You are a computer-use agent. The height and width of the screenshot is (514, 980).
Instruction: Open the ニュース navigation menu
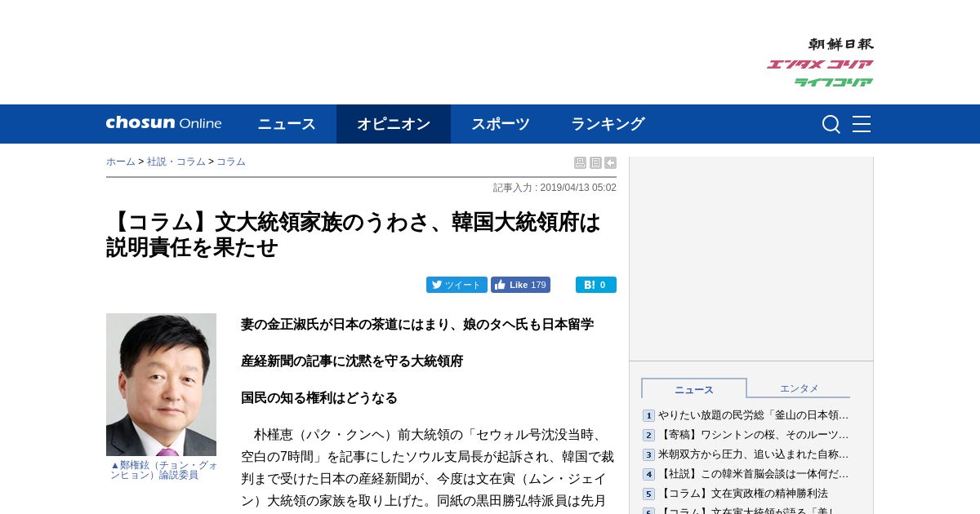point(287,124)
